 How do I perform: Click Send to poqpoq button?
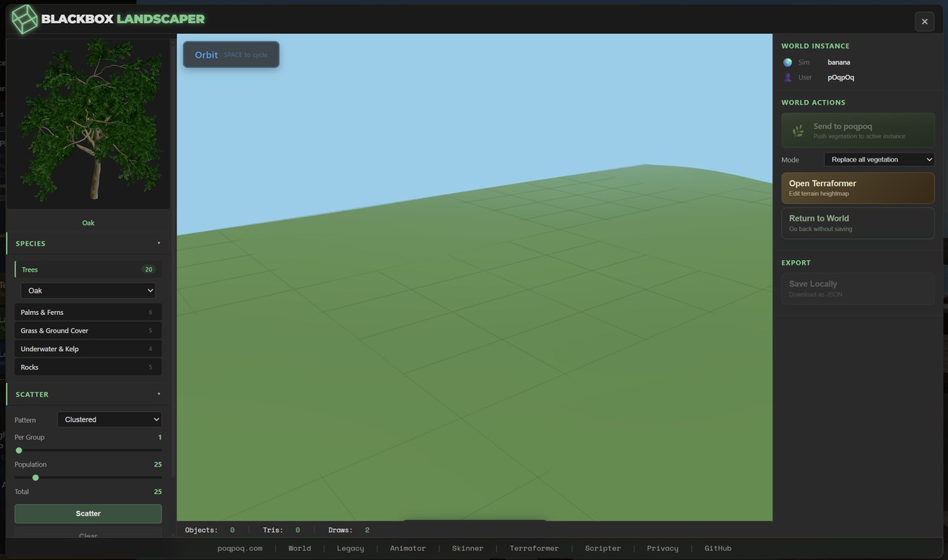[858, 130]
